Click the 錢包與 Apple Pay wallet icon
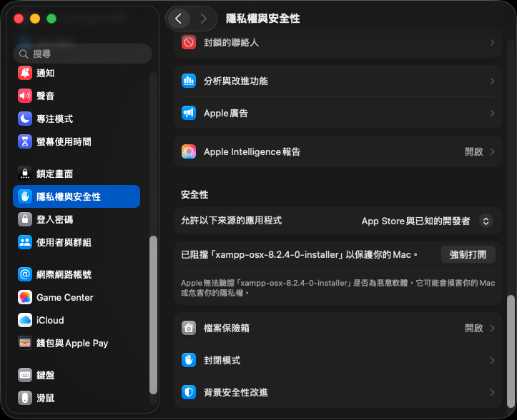 [25, 343]
